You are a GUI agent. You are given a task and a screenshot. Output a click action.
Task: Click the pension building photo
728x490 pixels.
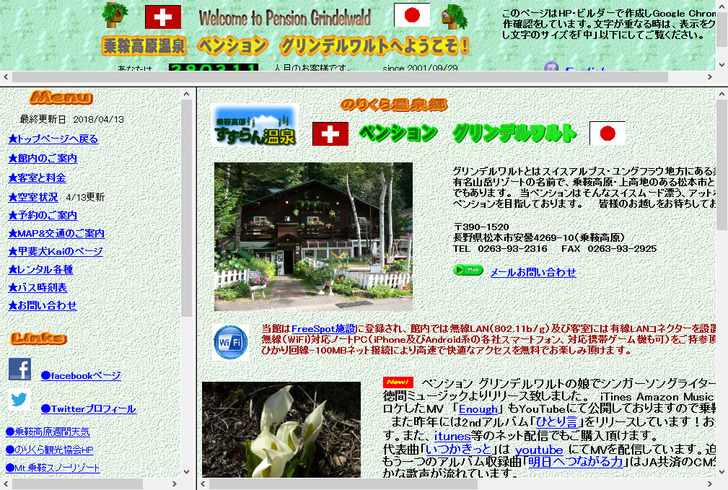coord(312,236)
